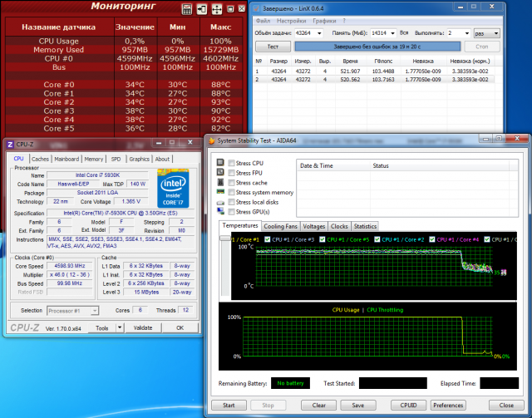Enable the Stress local disks checkbox
Screen dimensions: 532x418
(x=231, y=202)
